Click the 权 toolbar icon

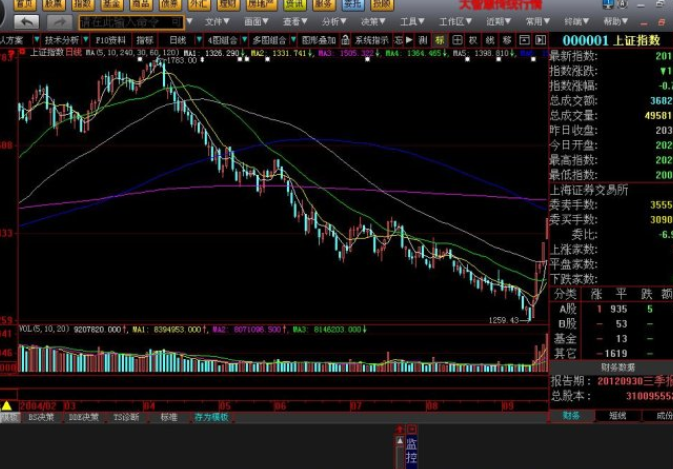click(x=473, y=40)
